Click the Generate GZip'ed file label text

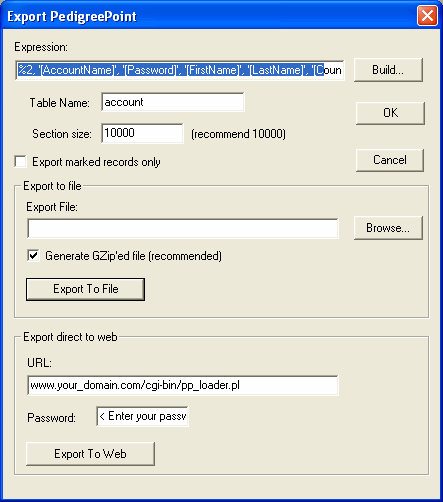133,256
